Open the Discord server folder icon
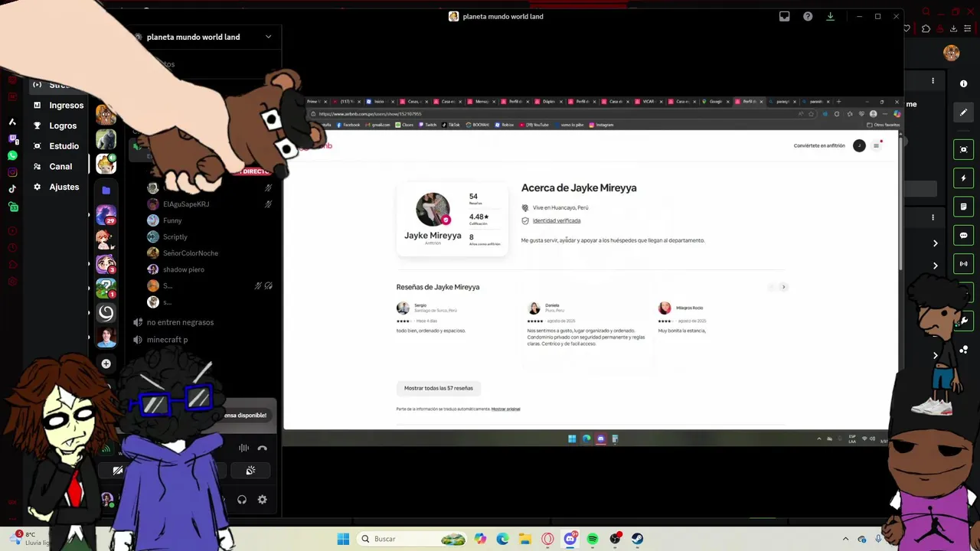Screen dimensions: 980x551 106,190
